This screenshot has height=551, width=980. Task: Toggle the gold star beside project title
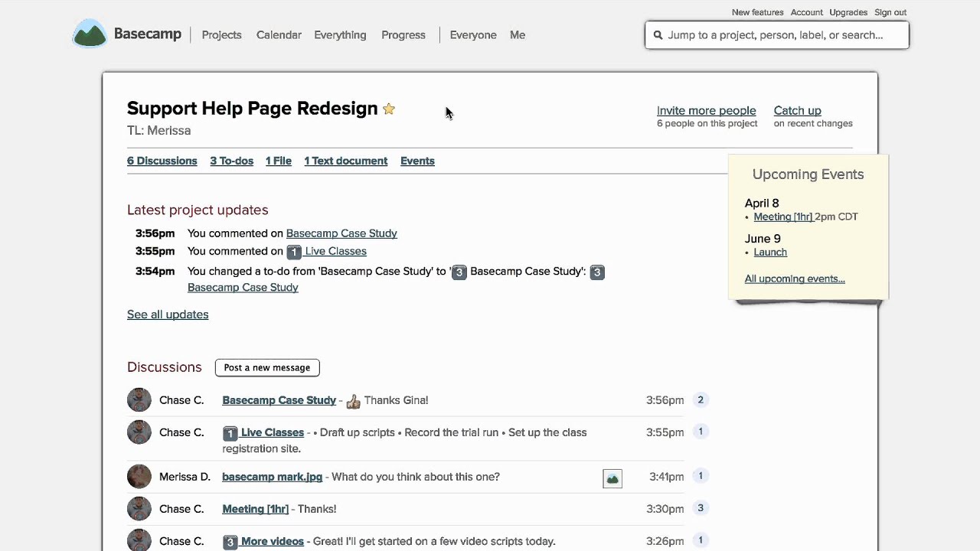[389, 109]
